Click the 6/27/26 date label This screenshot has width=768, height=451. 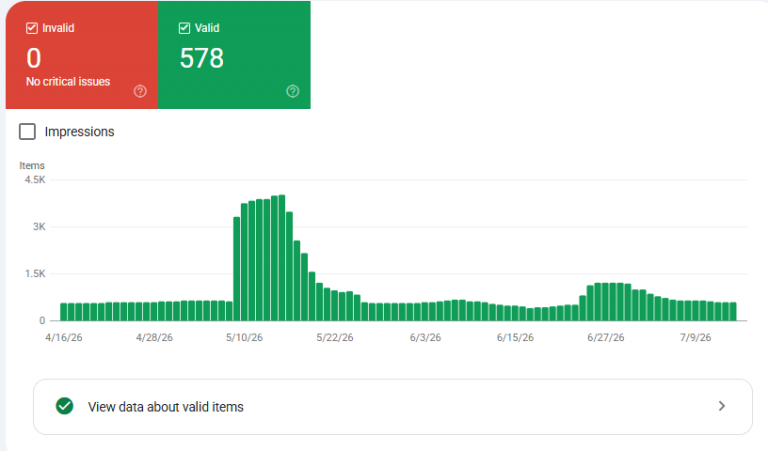[606, 337]
